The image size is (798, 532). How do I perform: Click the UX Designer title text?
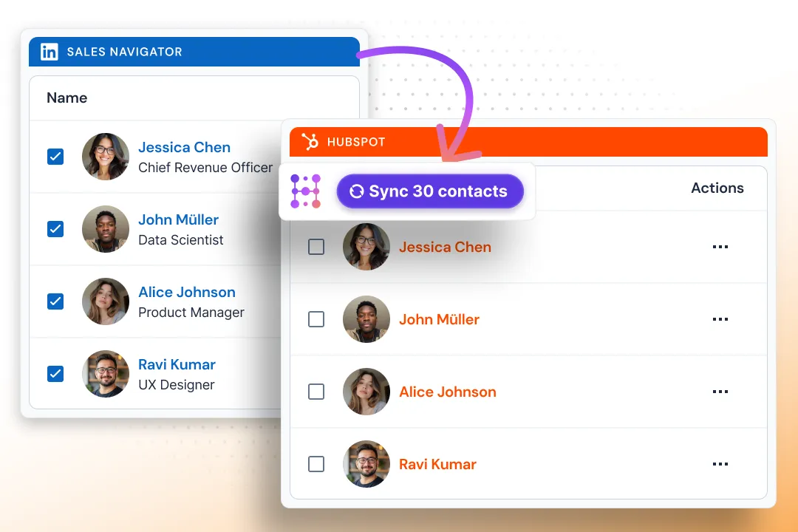point(177,385)
